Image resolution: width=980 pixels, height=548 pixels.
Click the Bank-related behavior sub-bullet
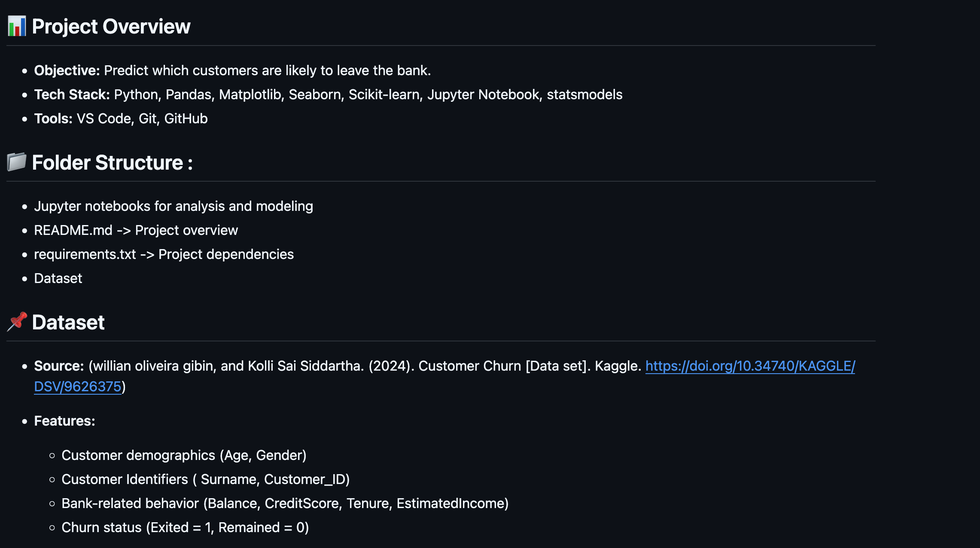coord(285,503)
